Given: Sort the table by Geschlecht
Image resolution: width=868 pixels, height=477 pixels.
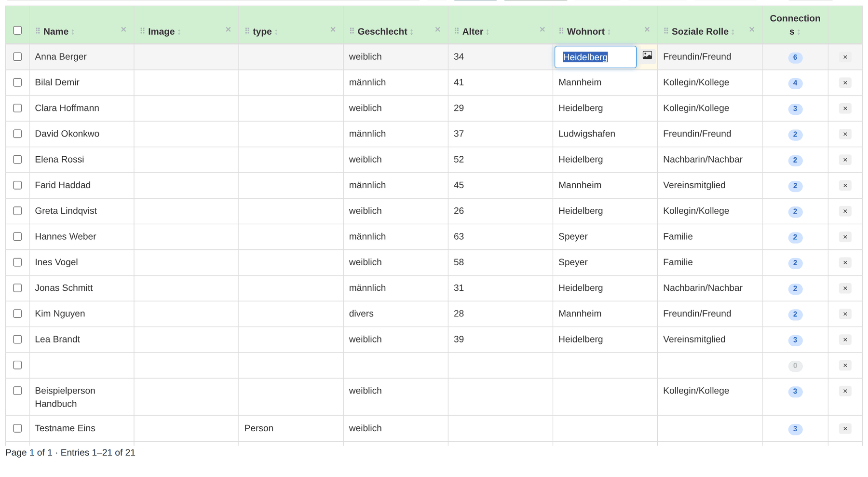Looking at the screenshot, I should [412, 32].
